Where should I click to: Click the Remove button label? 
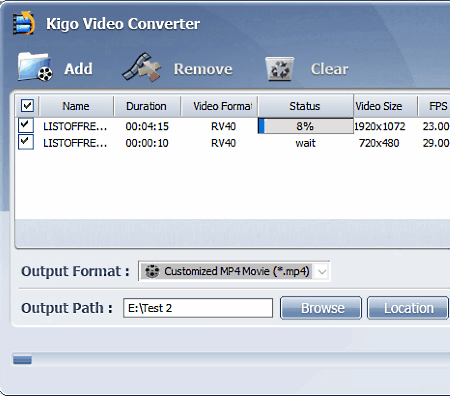203,69
